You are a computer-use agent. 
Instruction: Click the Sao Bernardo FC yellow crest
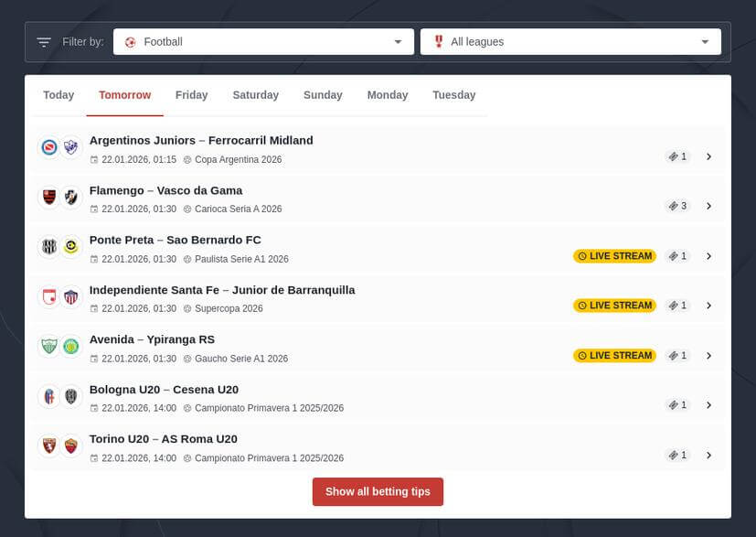pos(71,247)
